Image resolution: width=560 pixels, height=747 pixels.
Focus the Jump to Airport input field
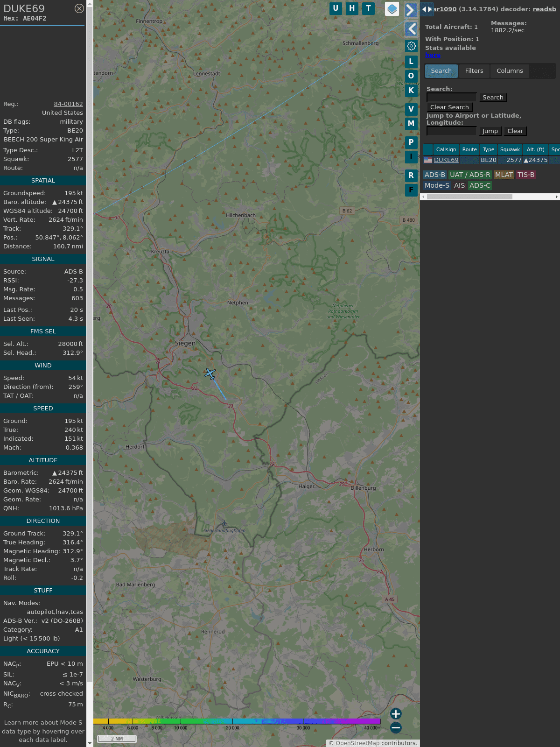click(x=452, y=131)
